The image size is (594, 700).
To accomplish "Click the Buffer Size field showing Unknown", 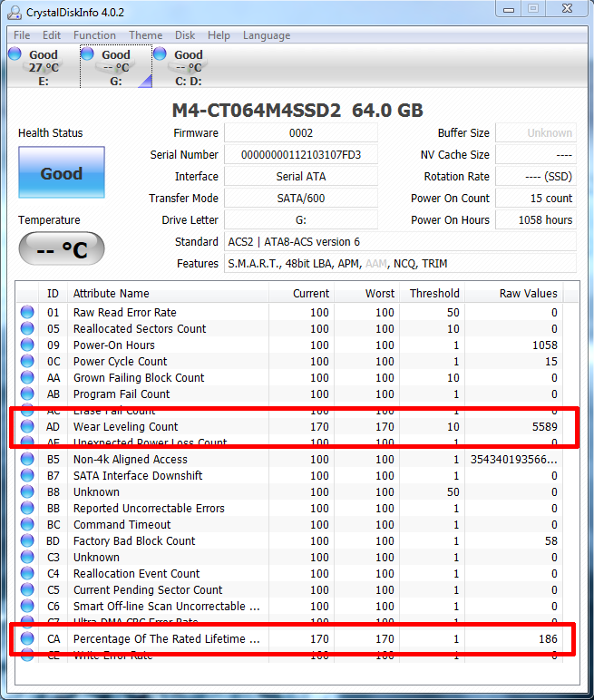I will [536, 133].
